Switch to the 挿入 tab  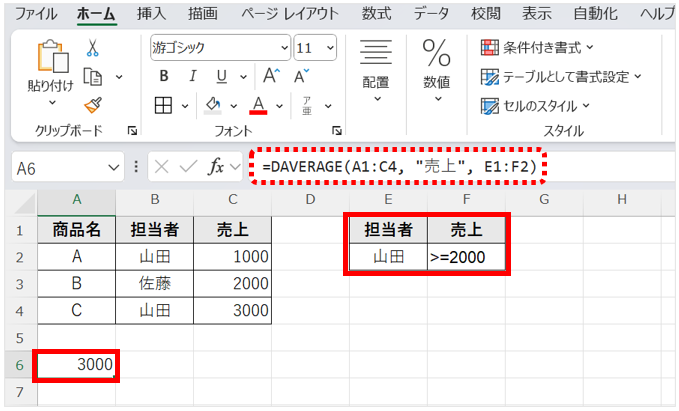point(152,14)
